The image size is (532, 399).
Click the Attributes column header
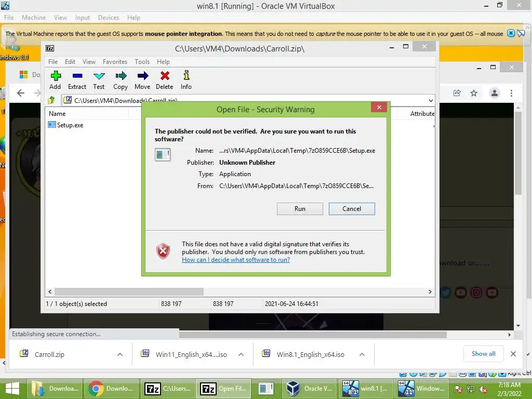pos(422,114)
